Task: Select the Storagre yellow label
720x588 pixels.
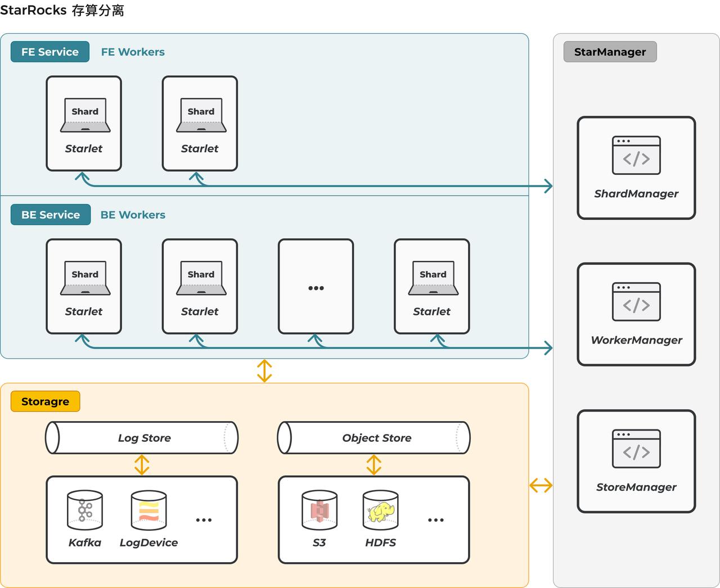Action: point(46,401)
